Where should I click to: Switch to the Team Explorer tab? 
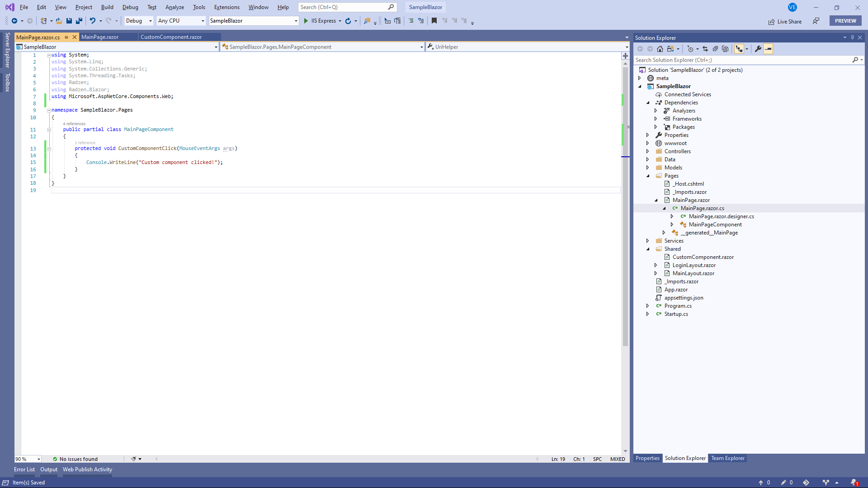[x=727, y=458]
